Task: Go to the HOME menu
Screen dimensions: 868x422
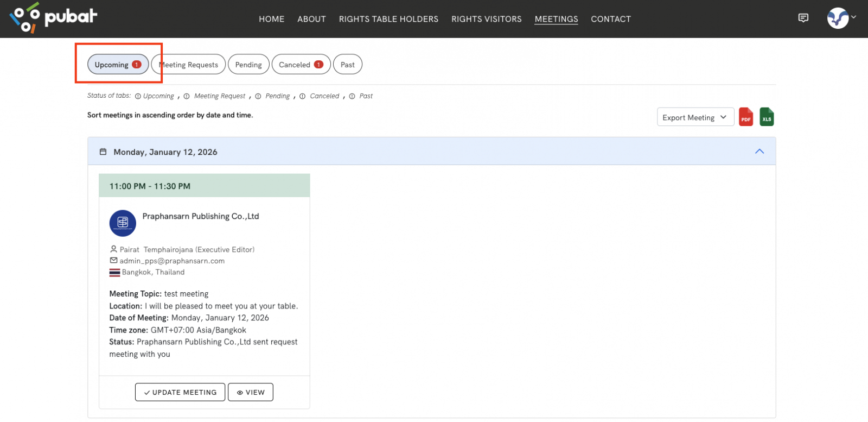Action: tap(272, 19)
